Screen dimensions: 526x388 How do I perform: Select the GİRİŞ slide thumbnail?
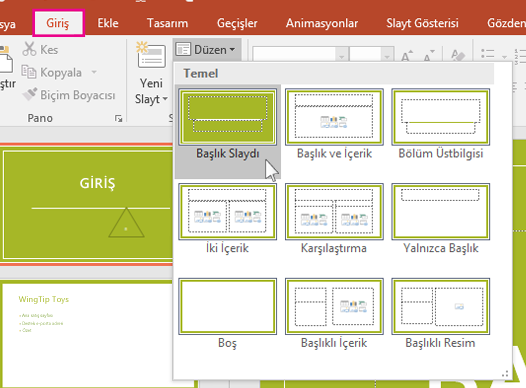[87, 205]
